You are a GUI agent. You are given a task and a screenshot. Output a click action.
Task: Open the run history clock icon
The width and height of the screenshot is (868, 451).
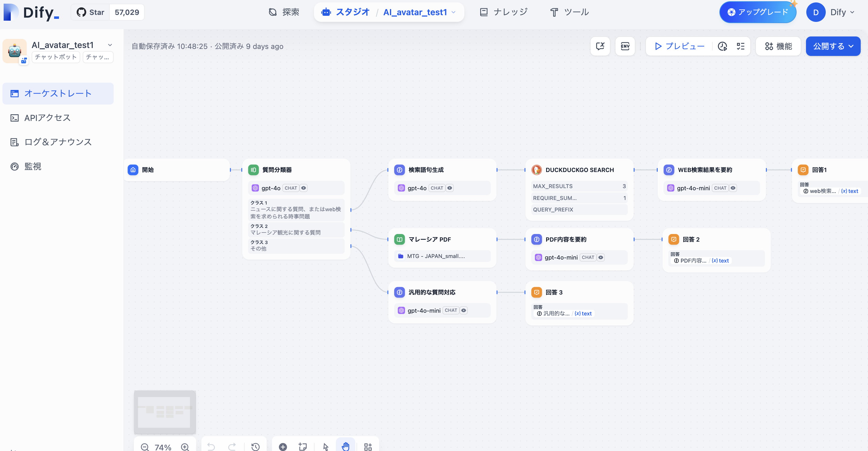coord(722,46)
